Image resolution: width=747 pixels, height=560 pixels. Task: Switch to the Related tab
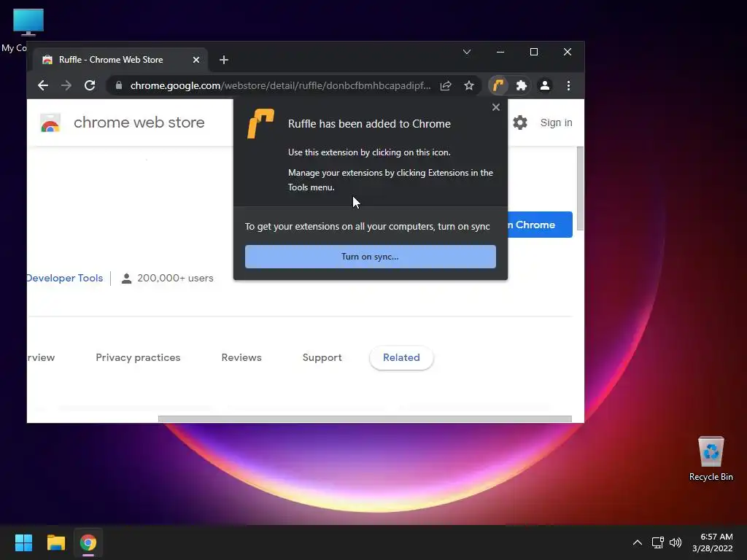click(x=401, y=357)
